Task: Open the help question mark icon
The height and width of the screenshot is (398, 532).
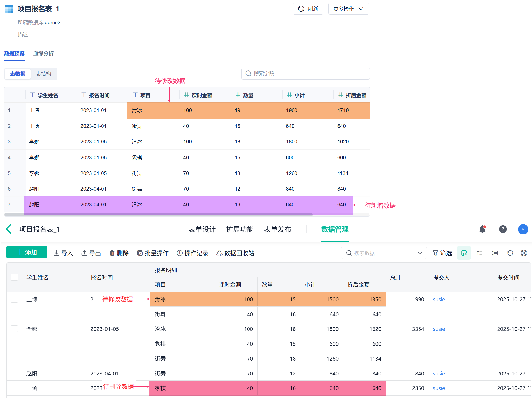Action: pyautogui.click(x=503, y=229)
